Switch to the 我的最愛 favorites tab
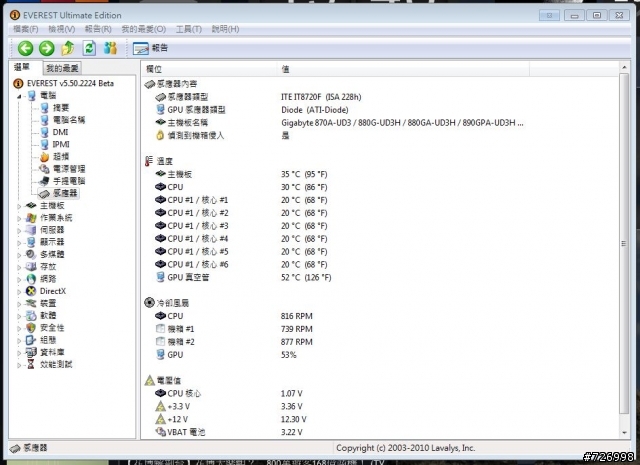This screenshot has height=465, width=640. [x=62, y=68]
